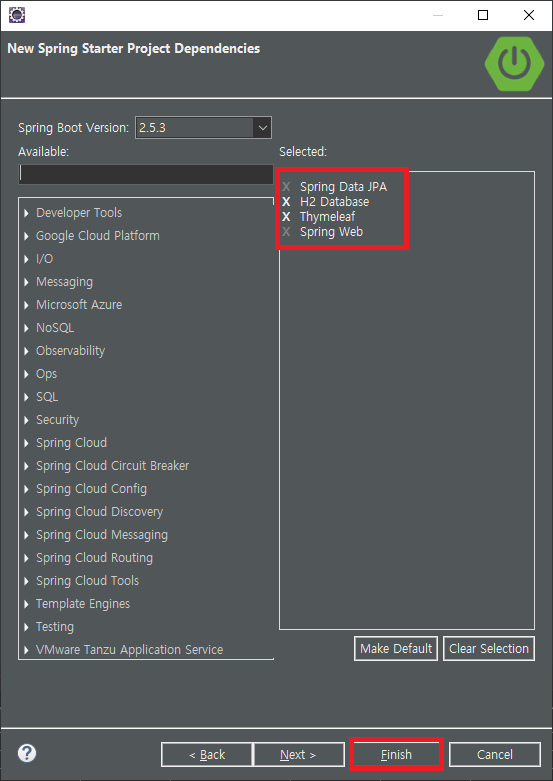Click the Make Default button

396,649
